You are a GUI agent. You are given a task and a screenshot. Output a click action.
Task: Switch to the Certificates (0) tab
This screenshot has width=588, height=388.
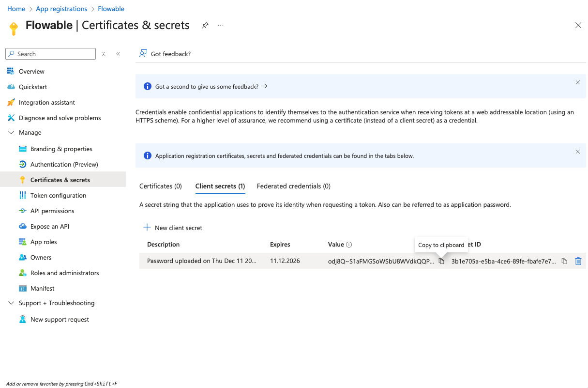[x=161, y=186]
